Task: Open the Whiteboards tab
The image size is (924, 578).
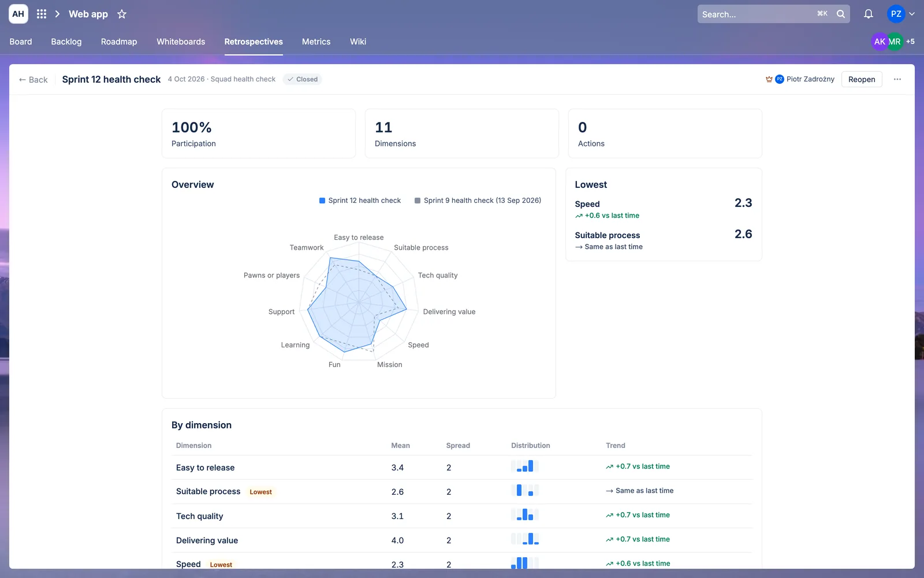Action: [x=181, y=42]
